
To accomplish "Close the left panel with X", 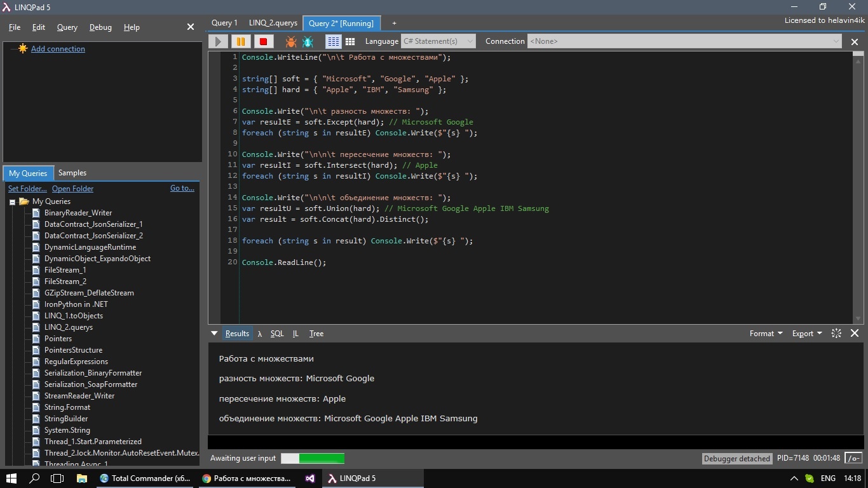I will click(191, 27).
